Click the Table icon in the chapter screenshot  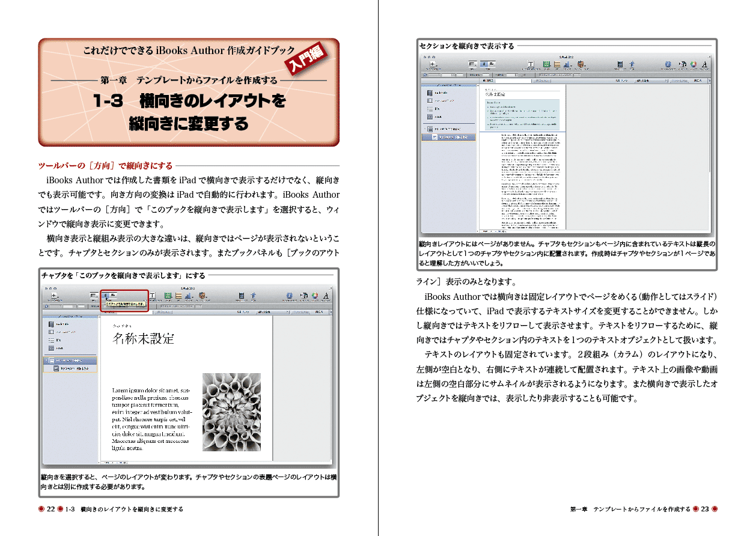(x=178, y=296)
